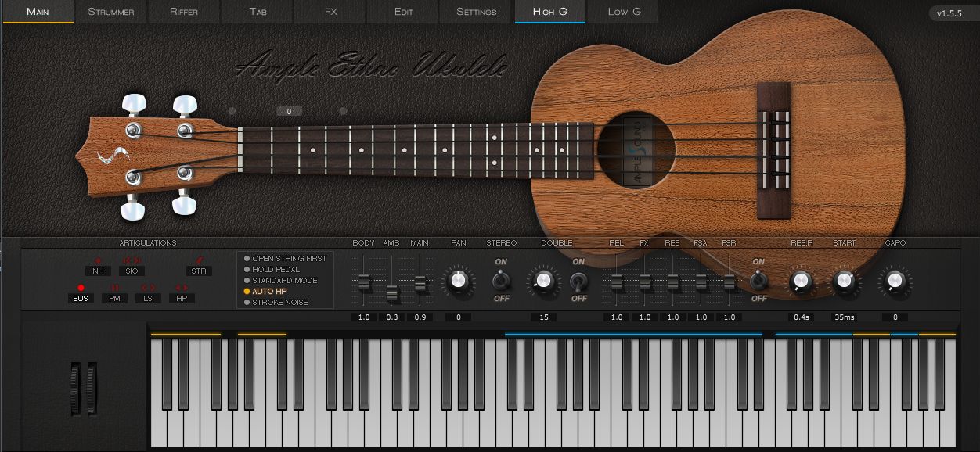Choose the legato slide icon above LS
This screenshot has height=452, width=980.
point(148,288)
